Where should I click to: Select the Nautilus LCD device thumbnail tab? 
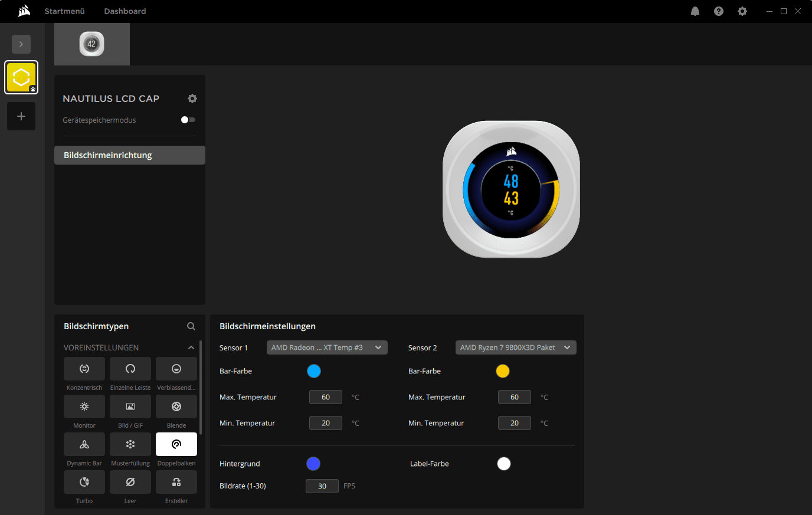coord(92,44)
